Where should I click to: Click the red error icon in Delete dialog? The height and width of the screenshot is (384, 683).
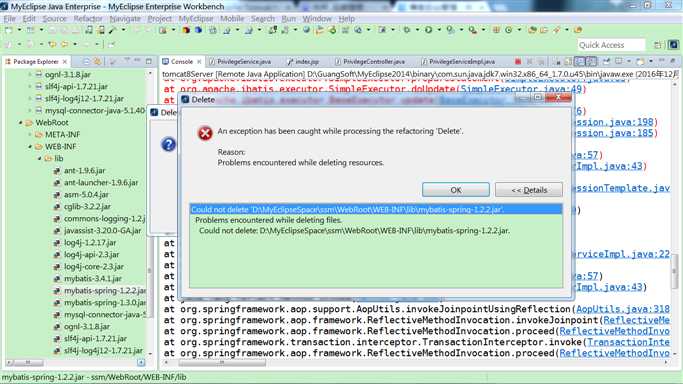pos(205,133)
